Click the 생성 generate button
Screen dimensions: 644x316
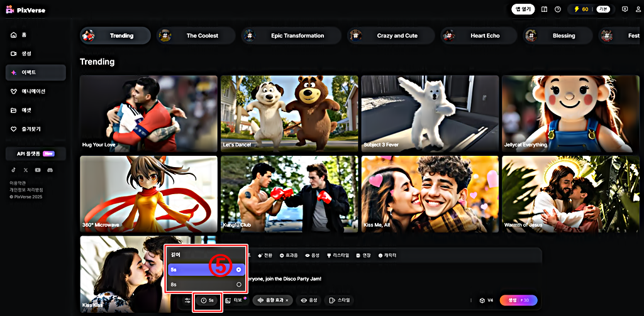point(518,300)
